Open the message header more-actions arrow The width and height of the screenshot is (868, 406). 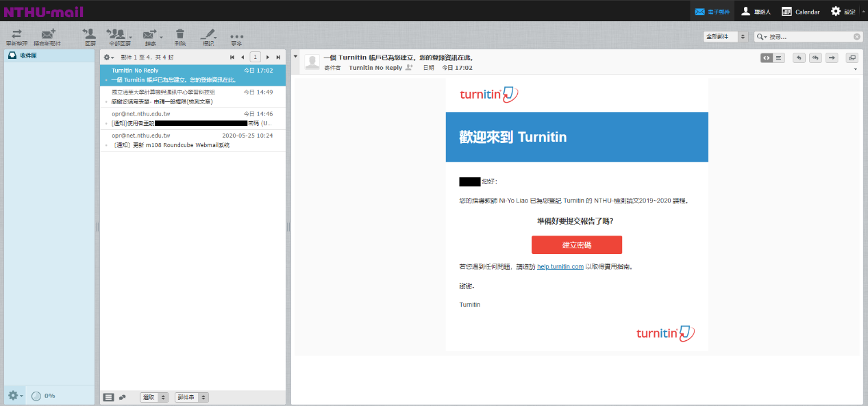[x=855, y=69]
